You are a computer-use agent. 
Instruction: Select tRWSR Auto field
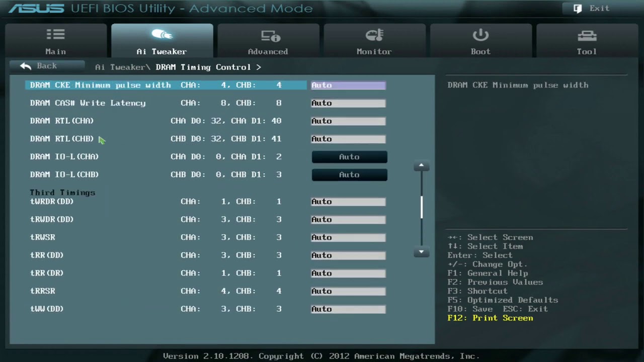coord(348,237)
